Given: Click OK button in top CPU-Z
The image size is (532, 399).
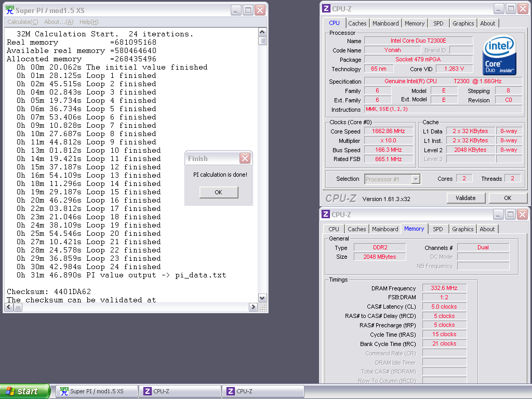Looking at the screenshot, I should point(508,198).
